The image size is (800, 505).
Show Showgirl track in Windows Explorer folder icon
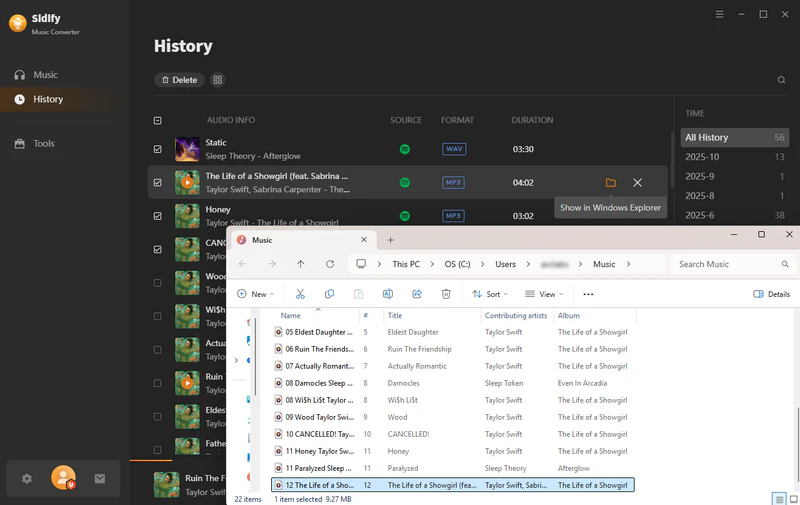(x=611, y=183)
